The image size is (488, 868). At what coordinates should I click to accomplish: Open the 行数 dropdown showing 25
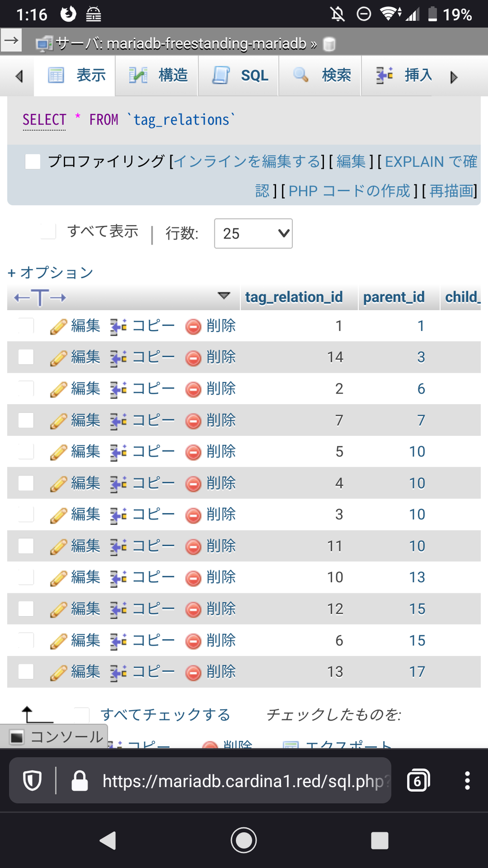(253, 233)
